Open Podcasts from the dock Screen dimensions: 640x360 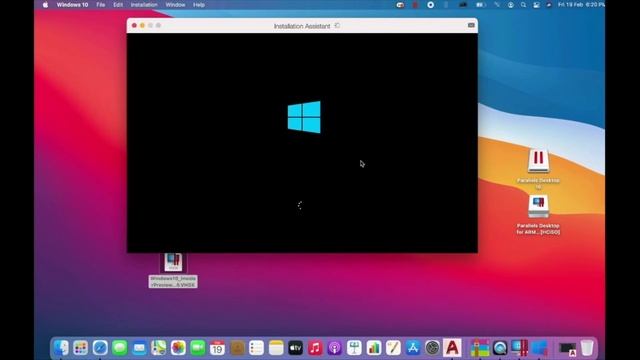[x=334, y=348]
